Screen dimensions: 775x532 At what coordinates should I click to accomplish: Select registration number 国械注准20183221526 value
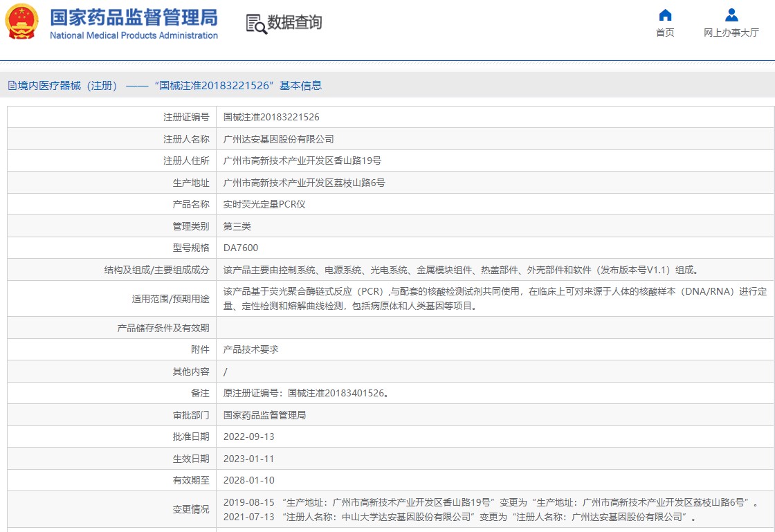click(271, 117)
